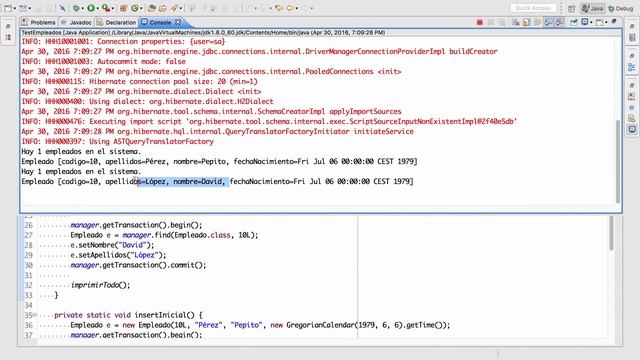Toggle Scroll Lock in the console toolbar

coord(527,22)
